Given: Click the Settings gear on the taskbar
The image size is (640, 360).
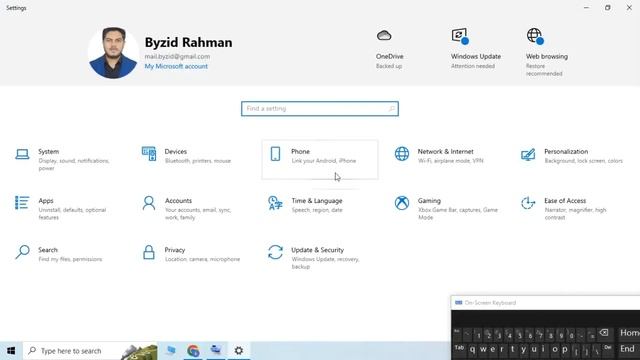Looking at the screenshot, I should 239,351.
